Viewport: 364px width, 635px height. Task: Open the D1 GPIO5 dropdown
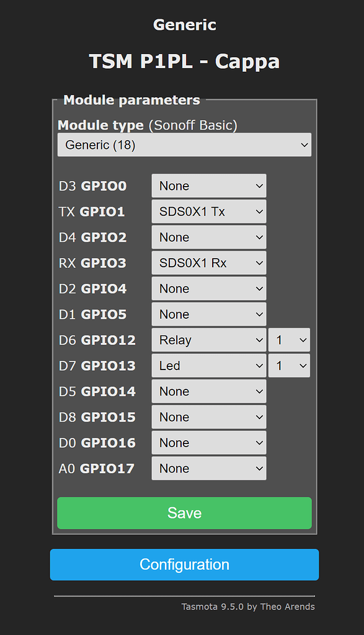click(209, 314)
